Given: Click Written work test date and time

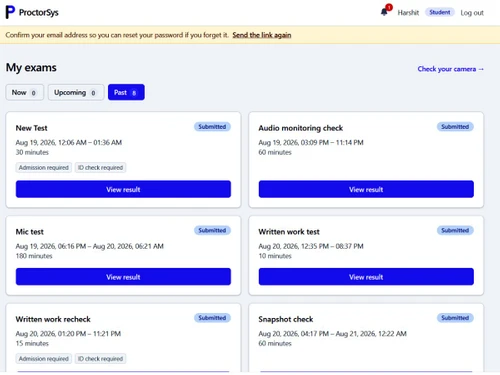Looking at the screenshot, I should (x=311, y=246).
